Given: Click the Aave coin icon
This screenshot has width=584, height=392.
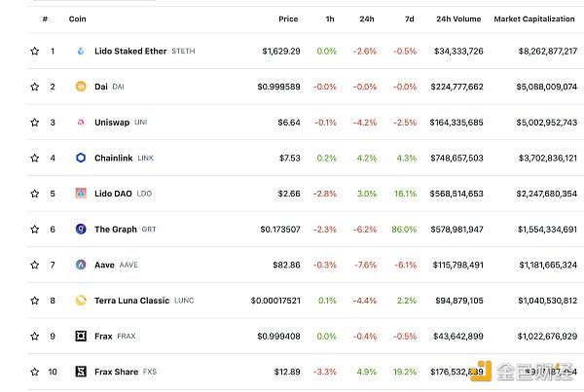Looking at the screenshot, I should tap(81, 265).
